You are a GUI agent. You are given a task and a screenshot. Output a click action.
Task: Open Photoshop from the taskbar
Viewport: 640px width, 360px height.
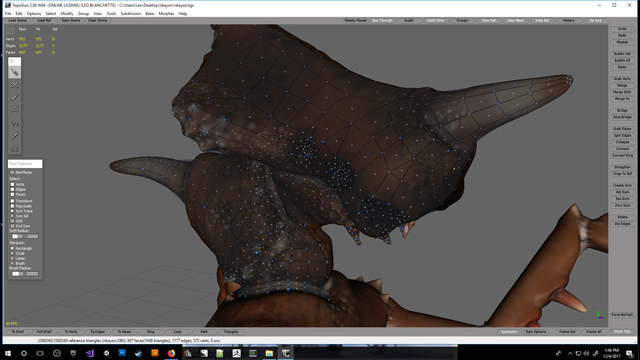[122, 353]
